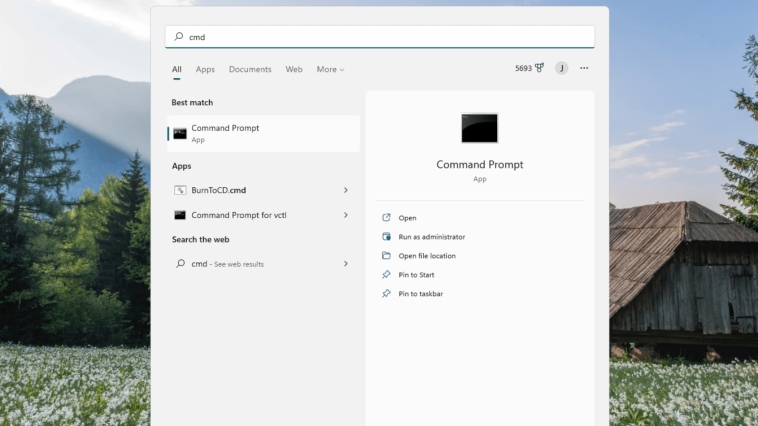Viewport: 758px width, 426px height.
Task: Click the Best match heading
Action: (192, 103)
